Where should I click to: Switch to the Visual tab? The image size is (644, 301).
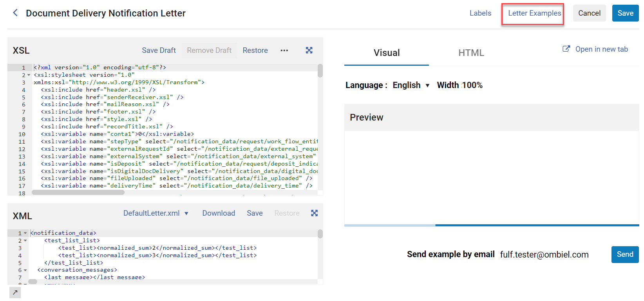tap(387, 53)
